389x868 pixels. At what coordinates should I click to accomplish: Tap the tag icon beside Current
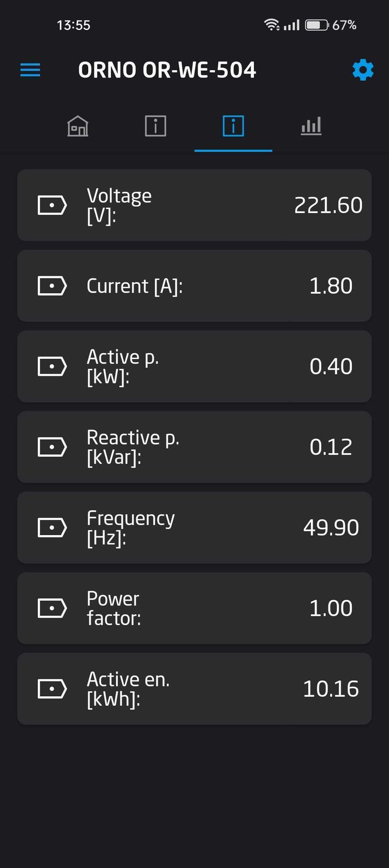[52, 286]
